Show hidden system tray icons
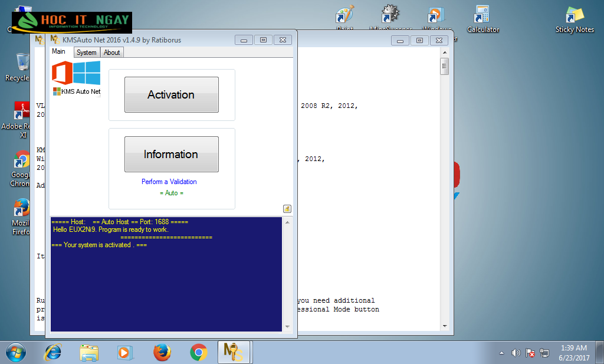The image size is (604, 364). point(501,353)
